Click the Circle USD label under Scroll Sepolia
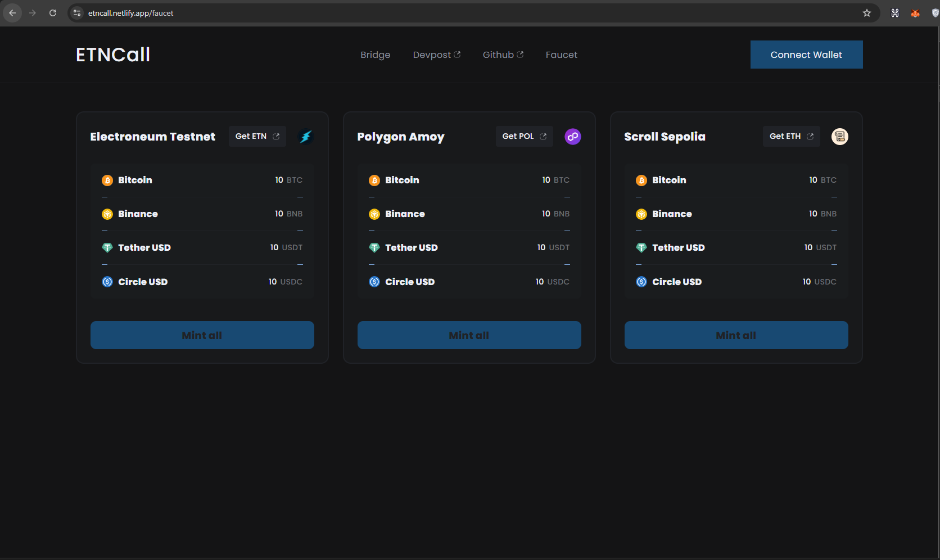This screenshot has width=940, height=560. [677, 282]
